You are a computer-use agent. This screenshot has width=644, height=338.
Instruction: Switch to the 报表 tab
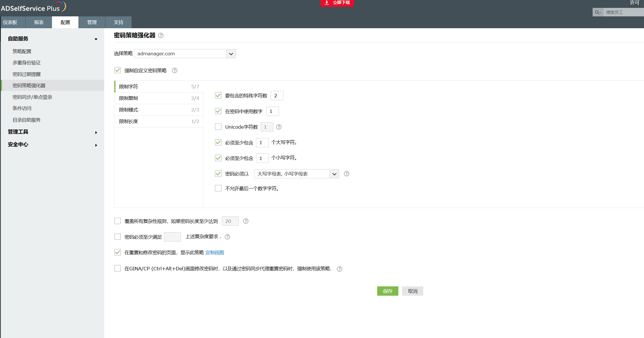click(x=38, y=22)
